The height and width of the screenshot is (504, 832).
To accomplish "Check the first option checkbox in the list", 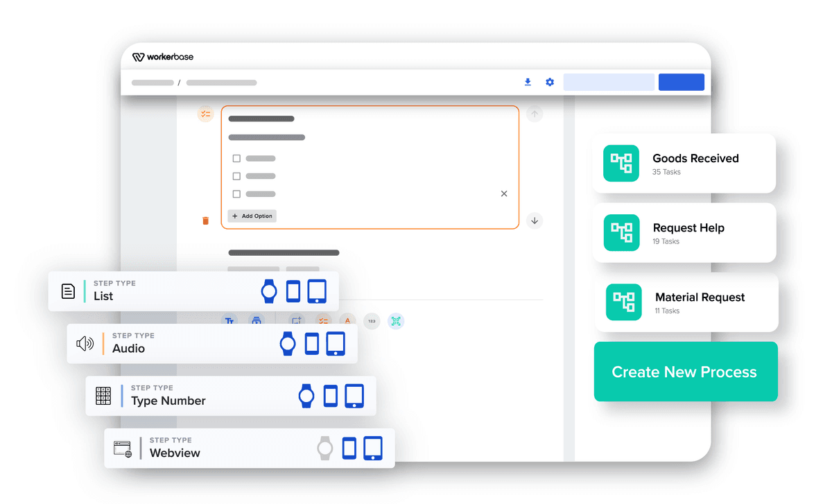I will pyautogui.click(x=235, y=158).
